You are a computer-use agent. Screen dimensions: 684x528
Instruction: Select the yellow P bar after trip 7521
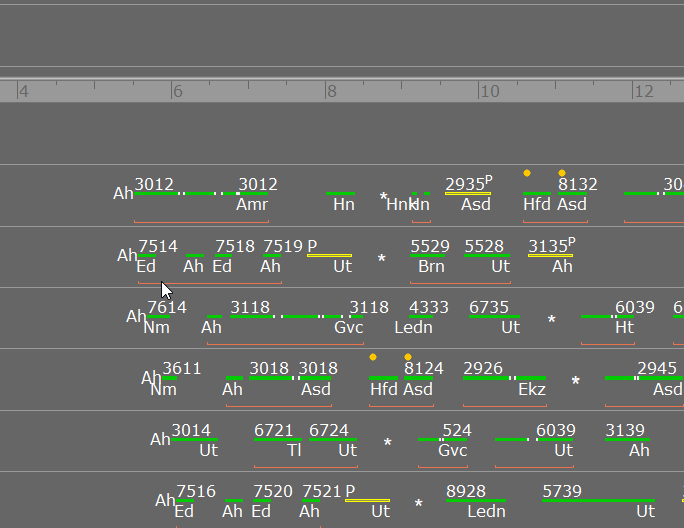[367, 501]
